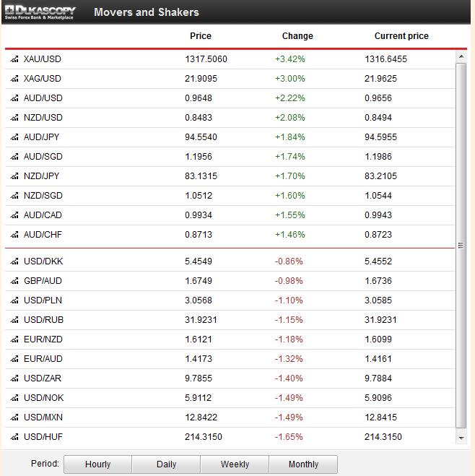475x476 pixels.
Task: Click the Dukascopy logo in header
Action: coord(40,12)
